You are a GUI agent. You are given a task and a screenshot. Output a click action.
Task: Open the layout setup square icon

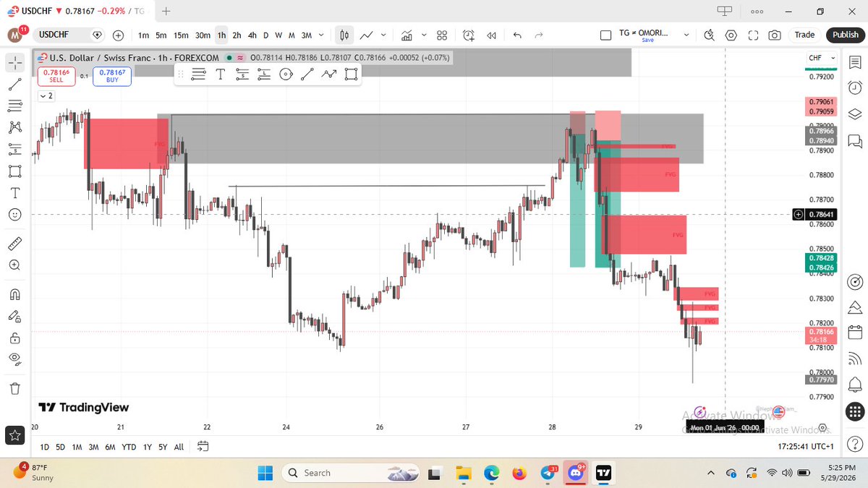(x=605, y=35)
